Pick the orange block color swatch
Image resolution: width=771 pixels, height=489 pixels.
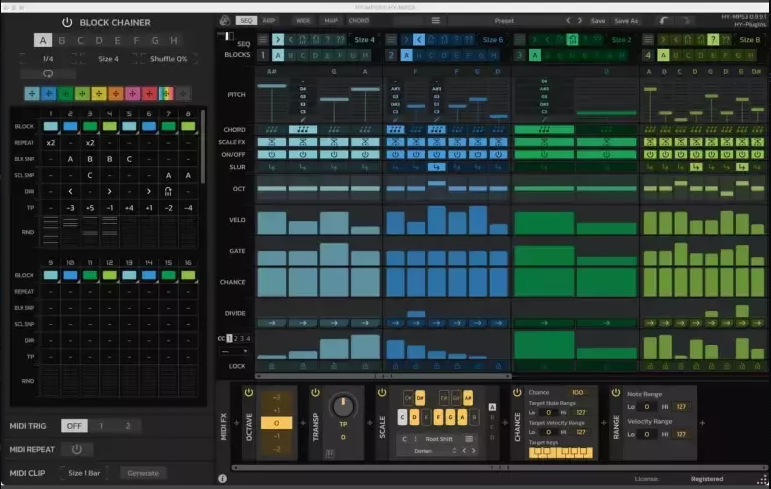point(116,93)
